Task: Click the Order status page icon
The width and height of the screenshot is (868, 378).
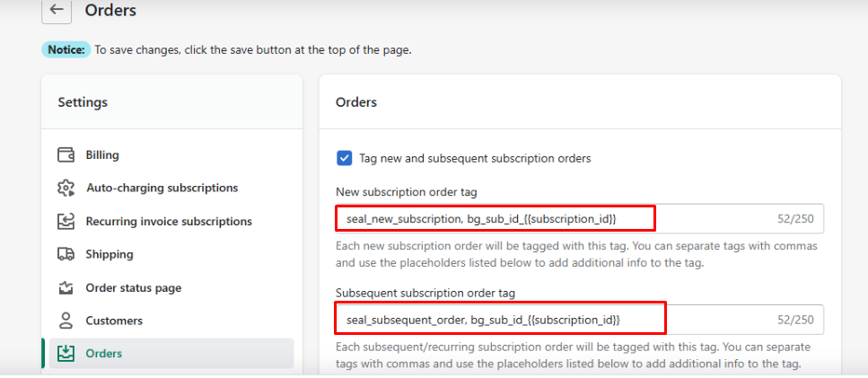Action: (x=66, y=287)
